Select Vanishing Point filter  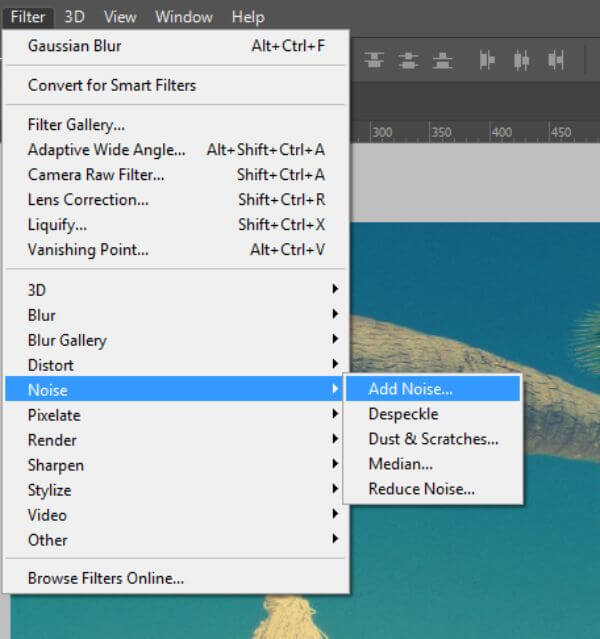176,249
